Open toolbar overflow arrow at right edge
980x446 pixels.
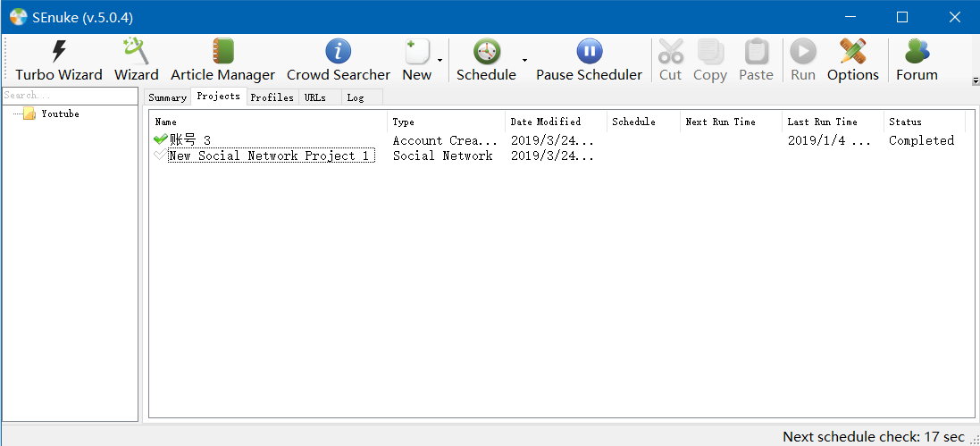[975, 81]
